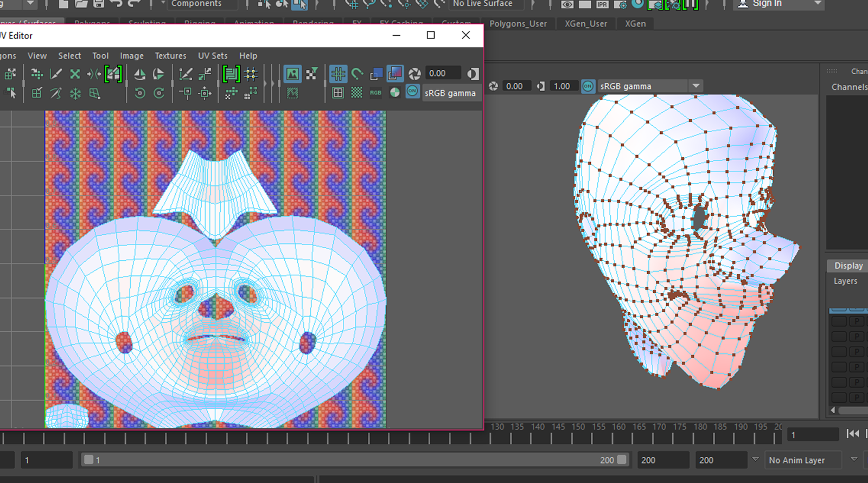Screen dimensions: 868x483
Task: Click the go to start playback button
Action: pyautogui.click(x=852, y=434)
